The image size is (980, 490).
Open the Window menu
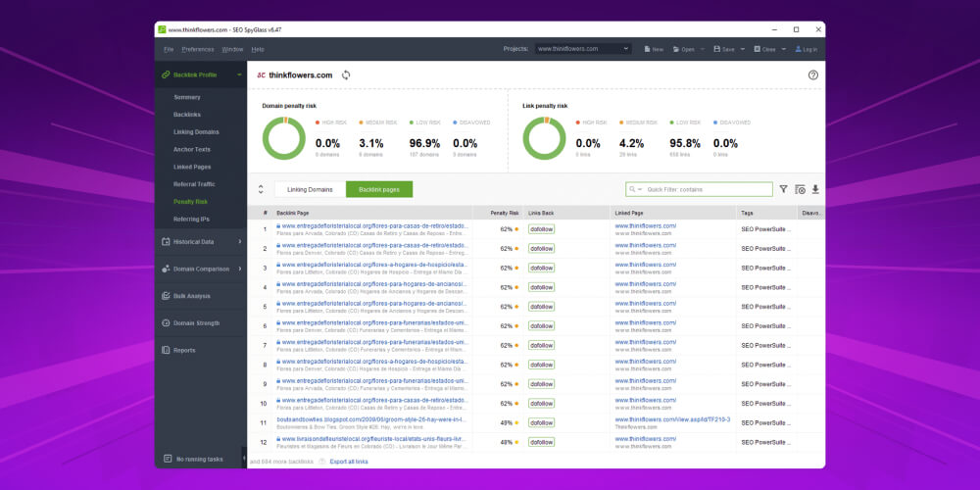tap(232, 49)
